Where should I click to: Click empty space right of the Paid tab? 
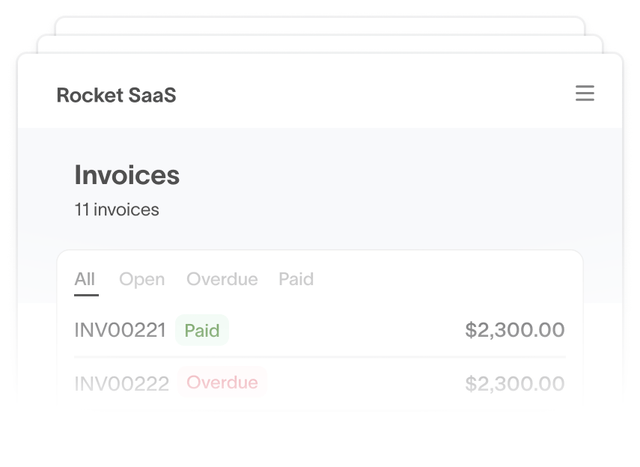(x=440, y=279)
